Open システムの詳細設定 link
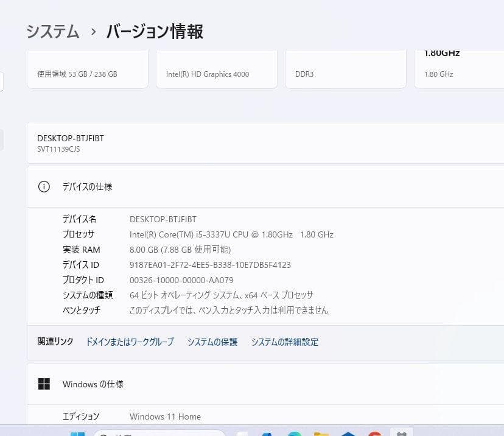 (284, 342)
